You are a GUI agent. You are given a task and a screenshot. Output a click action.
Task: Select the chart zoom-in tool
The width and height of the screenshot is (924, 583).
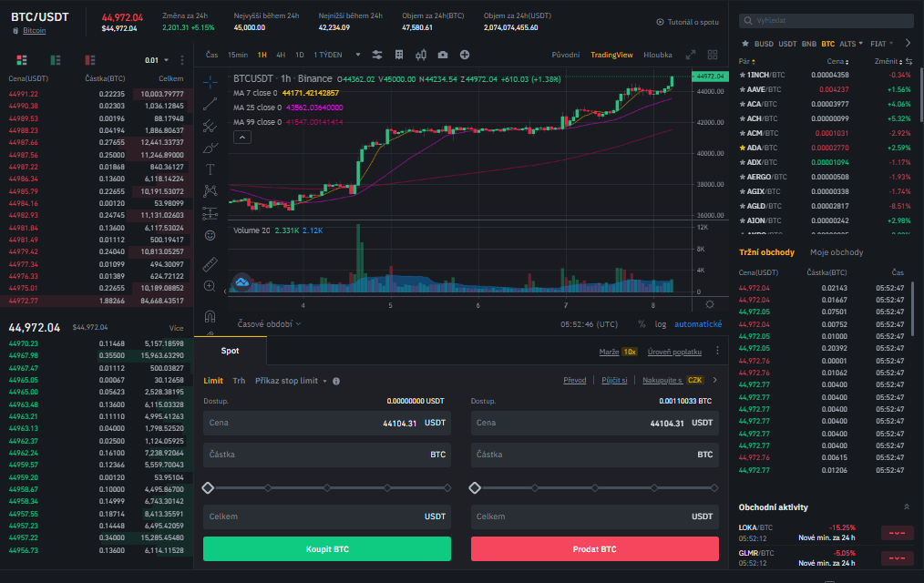coord(210,286)
